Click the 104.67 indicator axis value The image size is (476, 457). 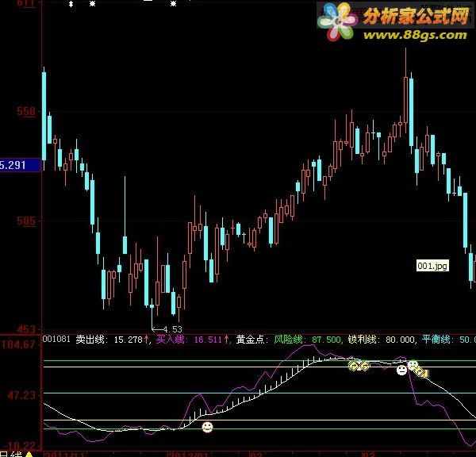[18, 344]
